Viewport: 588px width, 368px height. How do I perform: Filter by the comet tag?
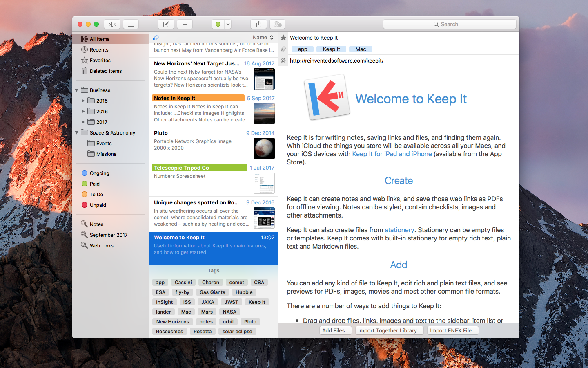[x=236, y=283]
